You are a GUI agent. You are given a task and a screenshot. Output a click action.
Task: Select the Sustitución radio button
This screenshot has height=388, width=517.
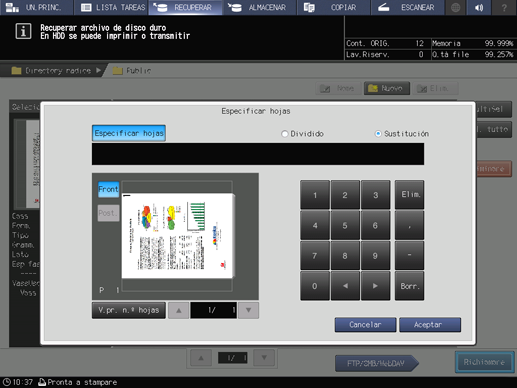pyautogui.click(x=378, y=134)
